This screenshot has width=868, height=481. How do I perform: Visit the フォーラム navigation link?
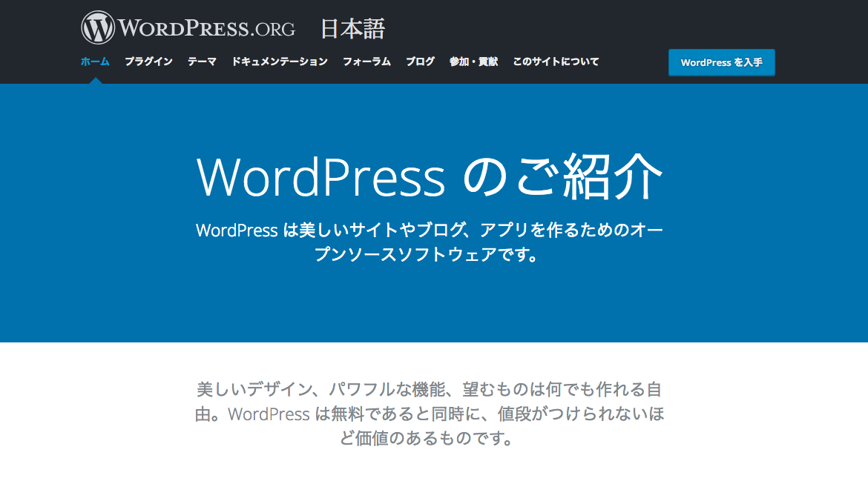tap(366, 62)
